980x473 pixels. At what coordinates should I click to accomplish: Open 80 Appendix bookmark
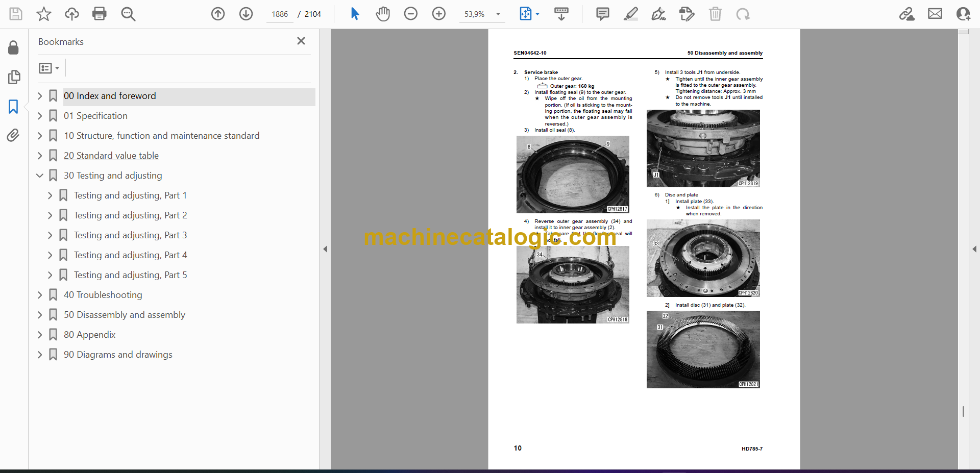pos(89,335)
